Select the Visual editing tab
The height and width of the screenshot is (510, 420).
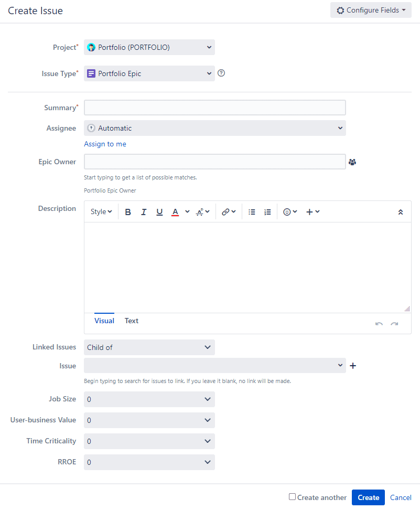(x=104, y=321)
